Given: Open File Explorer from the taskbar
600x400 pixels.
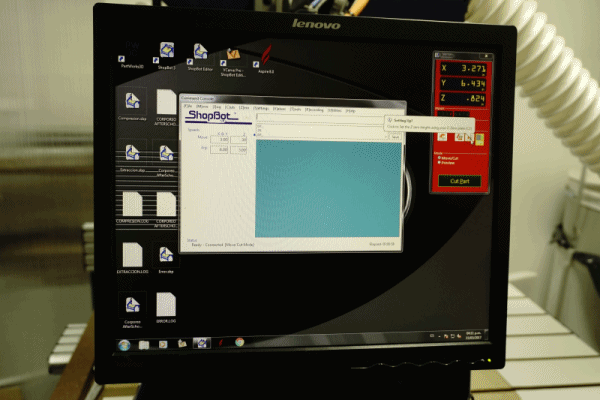Looking at the screenshot, I should (x=144, y=345).
